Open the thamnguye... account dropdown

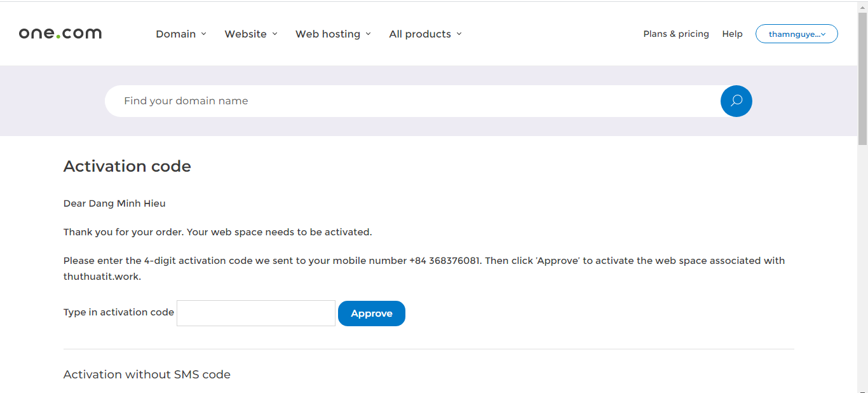pyautogui.click(x=796, y=34)
